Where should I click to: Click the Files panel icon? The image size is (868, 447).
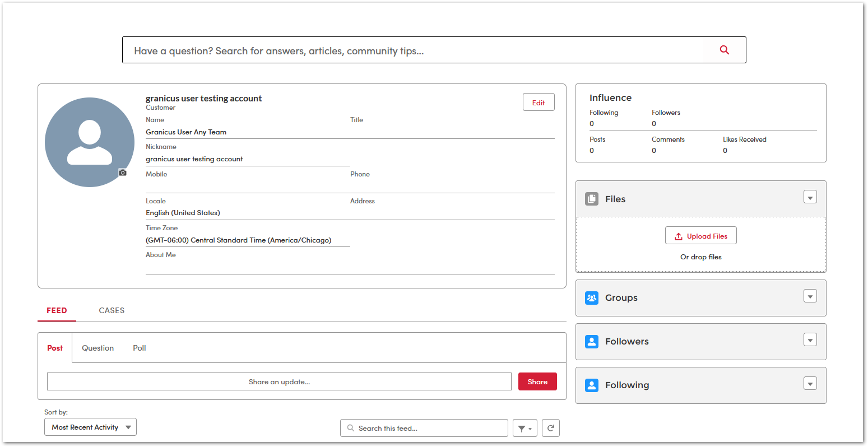click(x=592, y=198)
